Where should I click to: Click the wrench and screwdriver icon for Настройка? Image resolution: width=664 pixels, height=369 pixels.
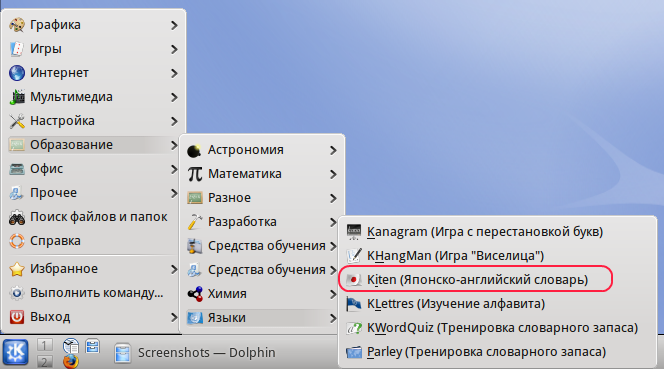17,121
